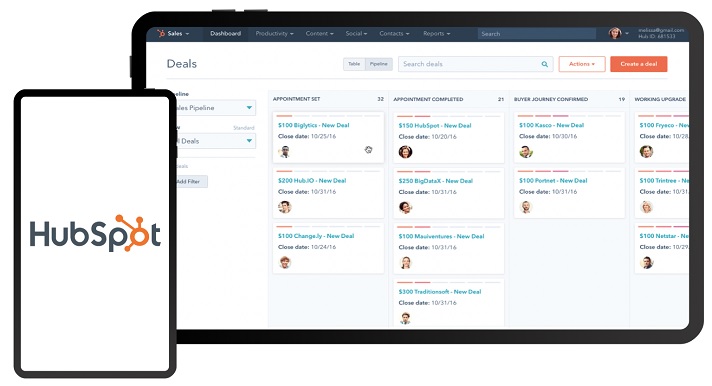
Task: Click the Appointment Completed column header
Action: (428, 99)
